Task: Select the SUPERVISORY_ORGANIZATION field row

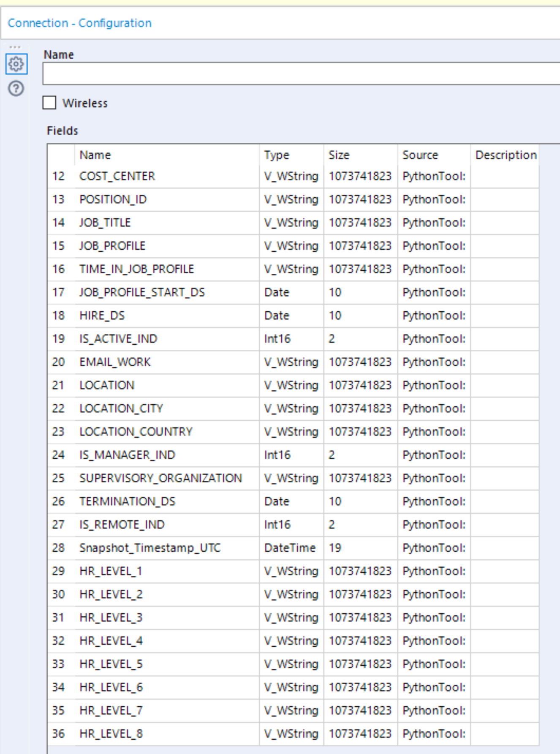Action: (160, 478)
